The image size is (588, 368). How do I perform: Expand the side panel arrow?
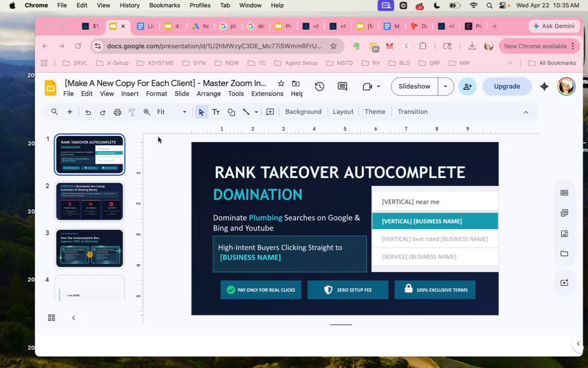coord(578,343)
